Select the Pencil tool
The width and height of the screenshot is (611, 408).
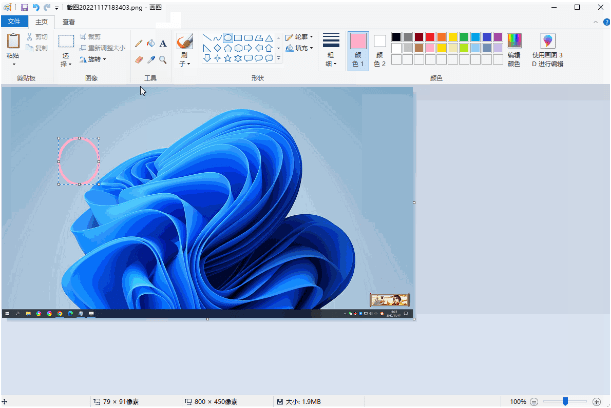(x=138, y=44)
